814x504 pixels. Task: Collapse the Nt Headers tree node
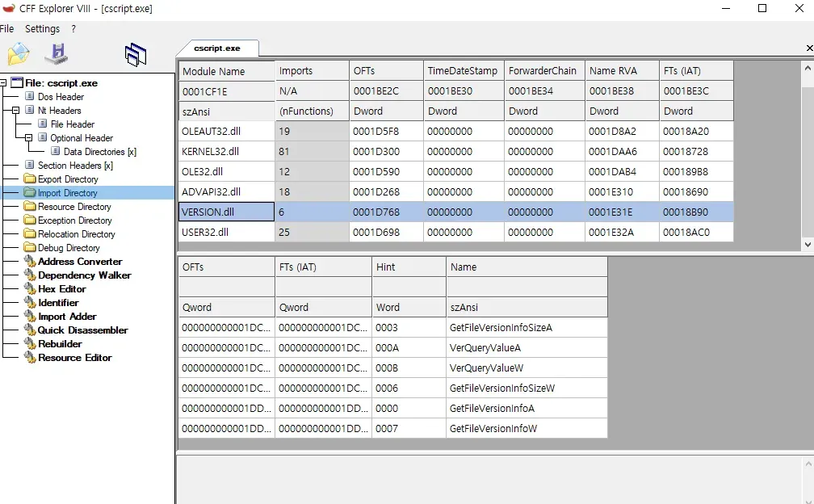pos(15,110)
